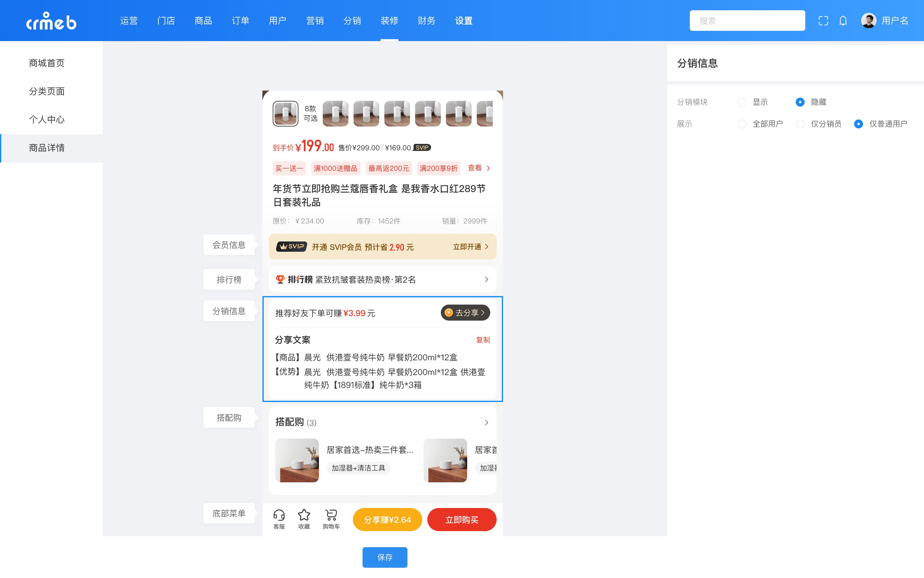Go to 分类页面 in sidebar

(51, 92)
